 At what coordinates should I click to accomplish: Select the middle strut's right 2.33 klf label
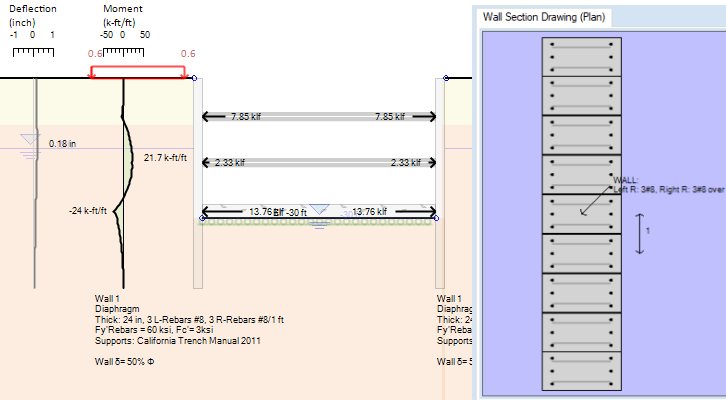coord(406,162)
